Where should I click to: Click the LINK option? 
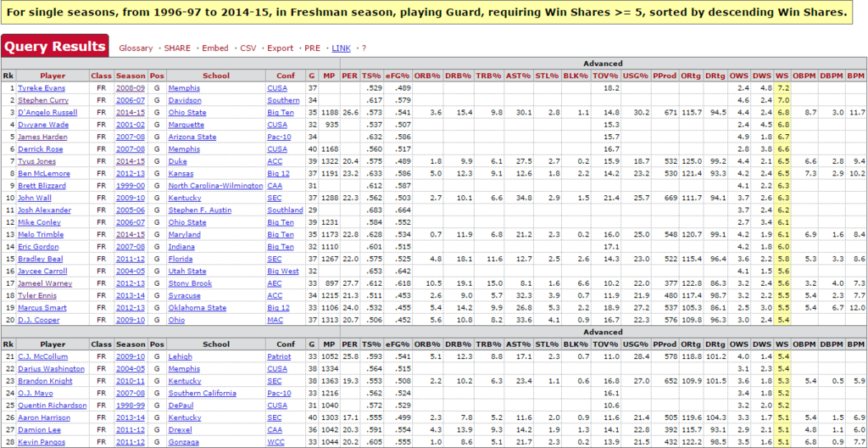click(341, 48)
